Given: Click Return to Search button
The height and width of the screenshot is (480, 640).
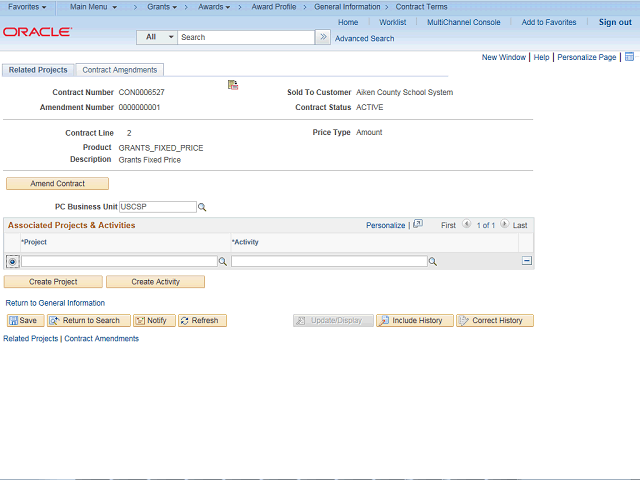Looking at the screenshot, I should (89, 320).
